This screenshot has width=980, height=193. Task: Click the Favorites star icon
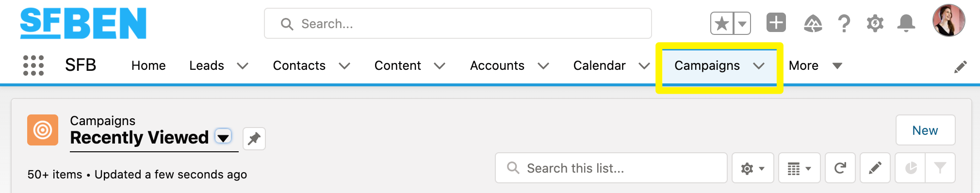tap(722, 23)
